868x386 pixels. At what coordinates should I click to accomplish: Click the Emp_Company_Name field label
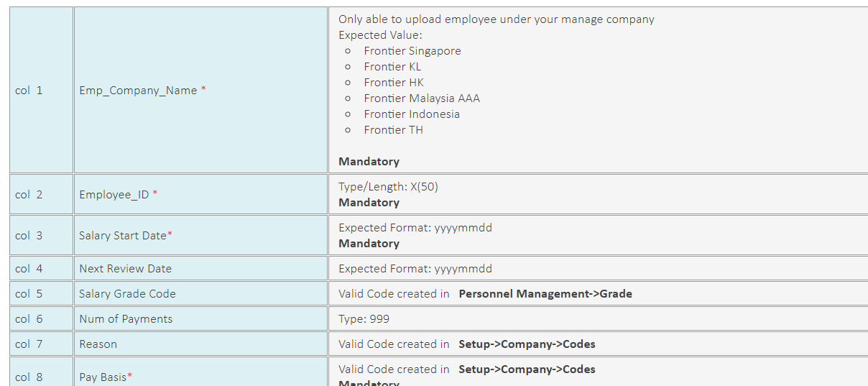tap(142, 91)
